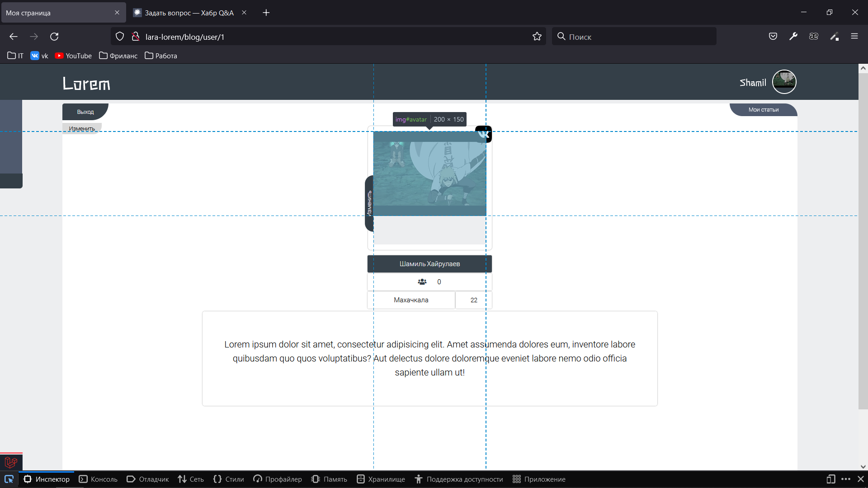Click the VK icon on avatar card
This screenshot has height=488, width=868.
tap(484, 134)
